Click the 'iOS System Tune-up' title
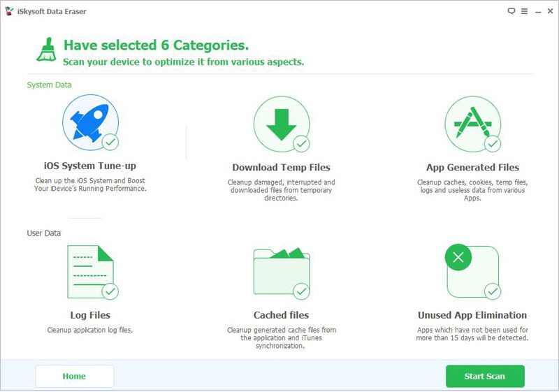Image resolution: width=559 pixels, height=392 pixels. [x=90, y=166]
